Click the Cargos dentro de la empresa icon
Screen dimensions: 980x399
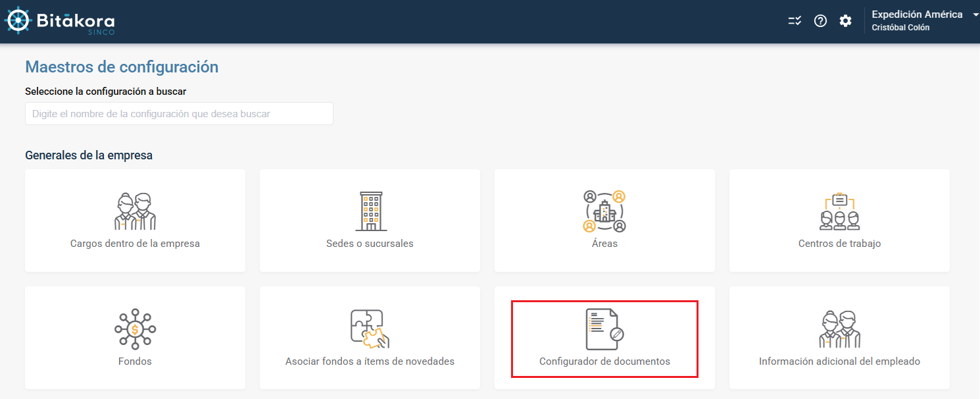tap(135, 211)
